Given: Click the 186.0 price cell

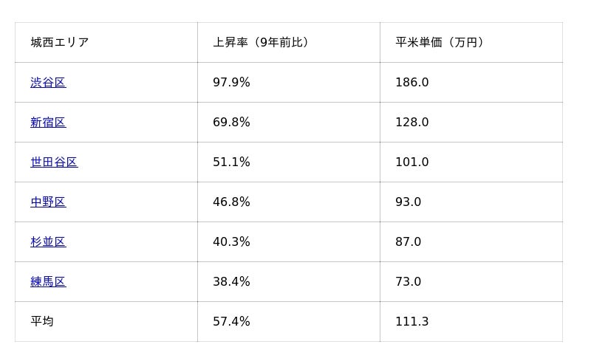Looking at the screenshot, I should 411,83.
